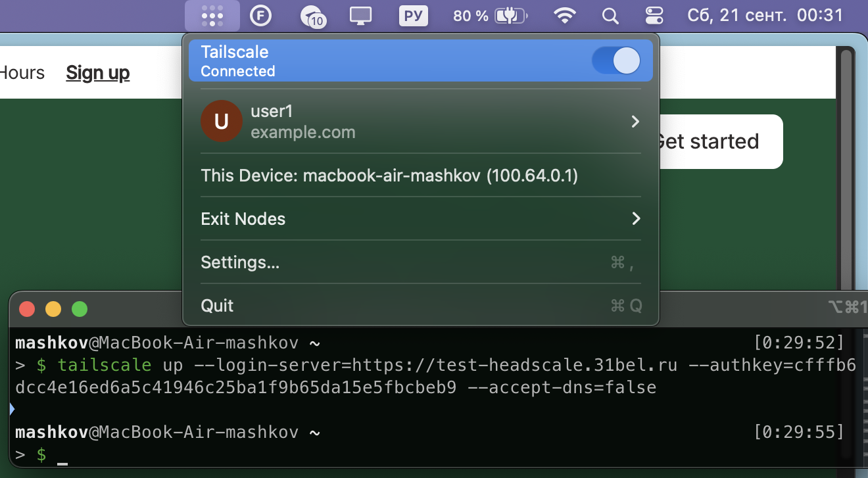
Task: Click the terminal prompt cursor line
Action: pyautogui.click(x=43, y=455)
